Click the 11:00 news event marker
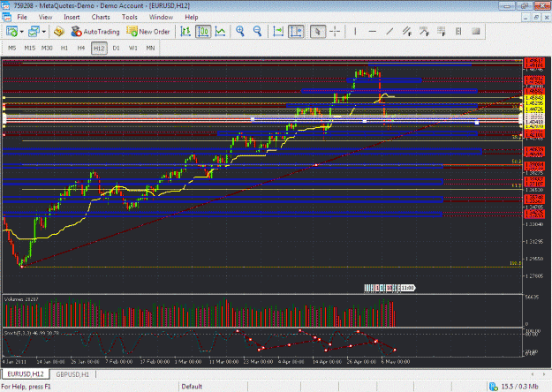 click(x=408, y=288)
